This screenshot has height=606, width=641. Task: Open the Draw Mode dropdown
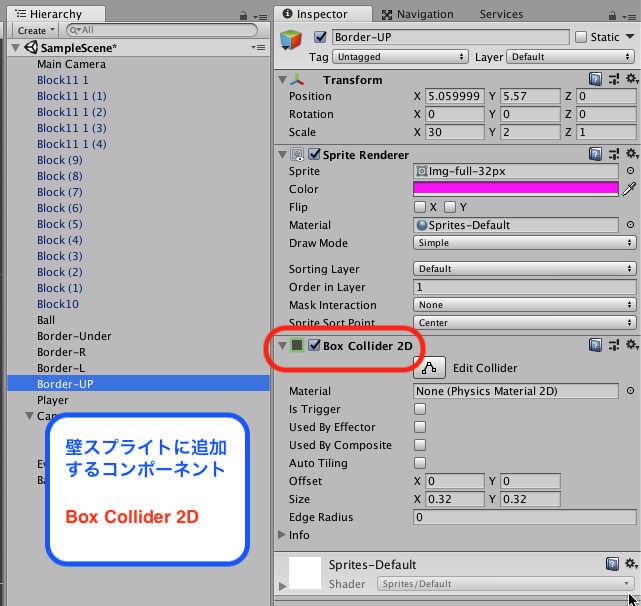pos(524,243)
